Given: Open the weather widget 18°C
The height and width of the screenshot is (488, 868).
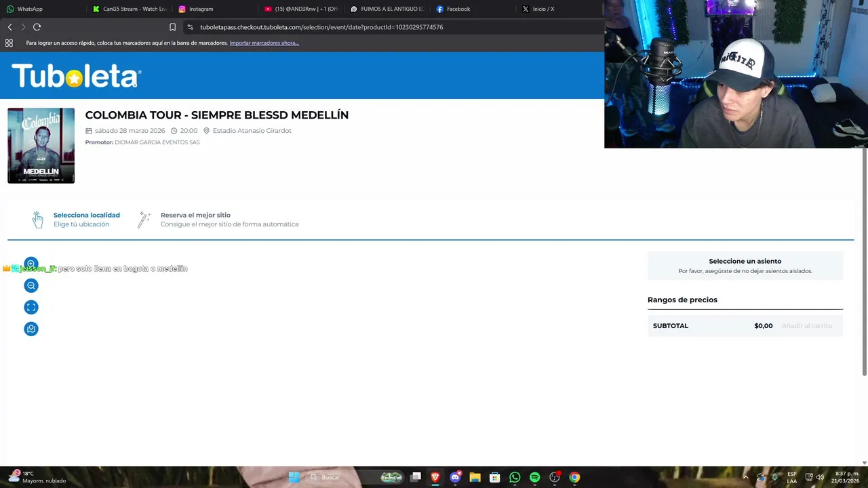Looking at the screenshot, I should [x=37, y=477].
